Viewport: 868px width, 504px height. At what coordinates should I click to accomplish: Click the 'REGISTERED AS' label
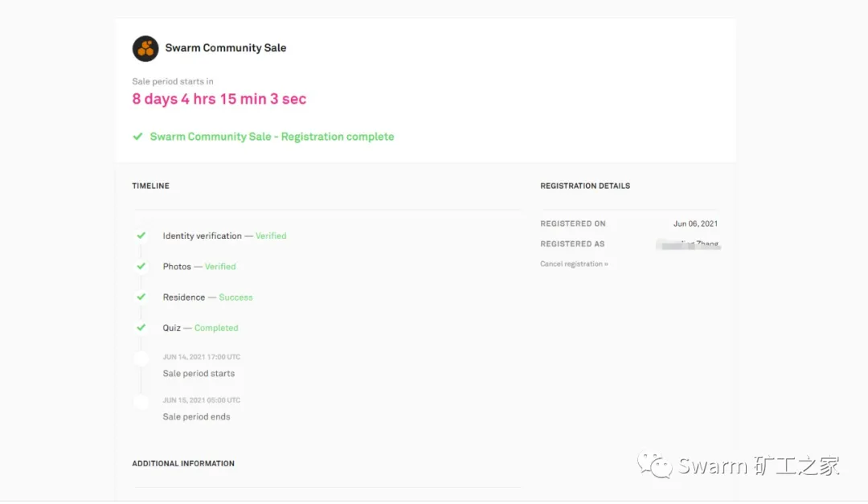(x=572, y=244)
